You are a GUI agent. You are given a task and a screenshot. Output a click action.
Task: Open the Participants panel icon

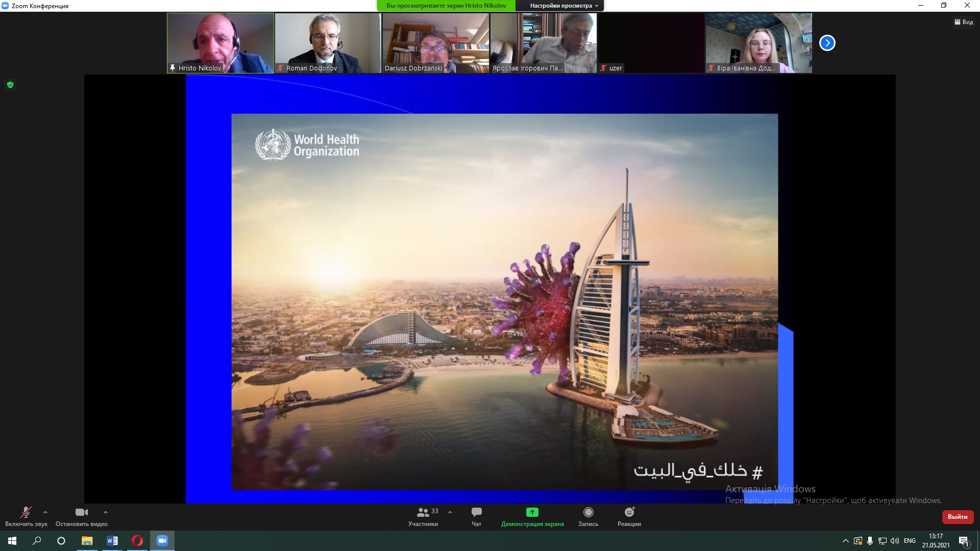pos(423,512)
